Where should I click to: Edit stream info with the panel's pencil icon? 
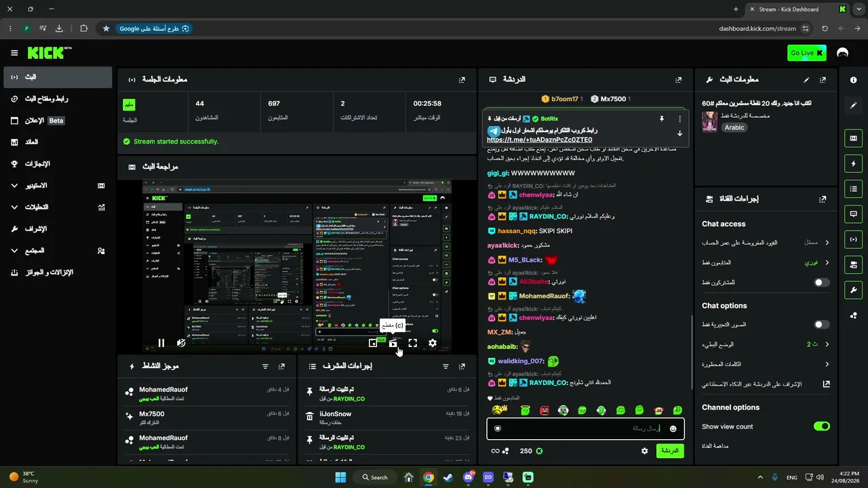pyautogui.click(x=806, y=79)
